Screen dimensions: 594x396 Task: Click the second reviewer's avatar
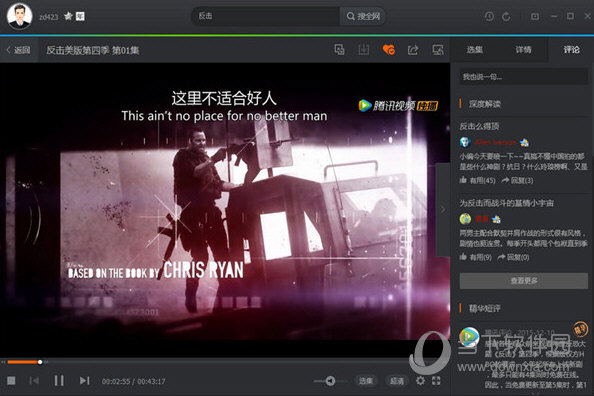465,219
